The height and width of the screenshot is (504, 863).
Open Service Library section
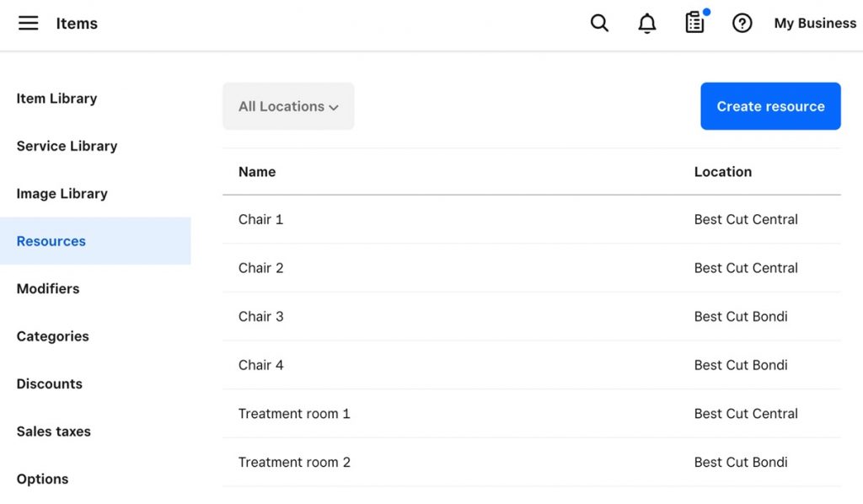click(x=67, y=146)
